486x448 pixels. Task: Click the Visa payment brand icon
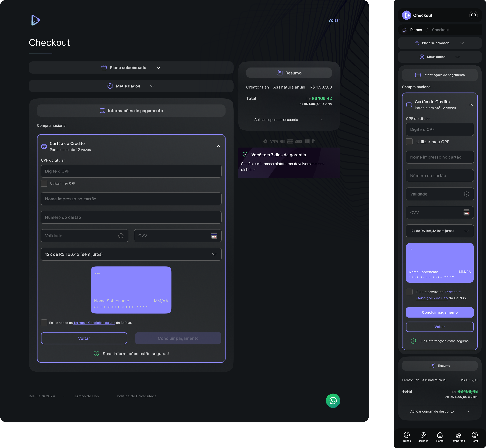274,141
